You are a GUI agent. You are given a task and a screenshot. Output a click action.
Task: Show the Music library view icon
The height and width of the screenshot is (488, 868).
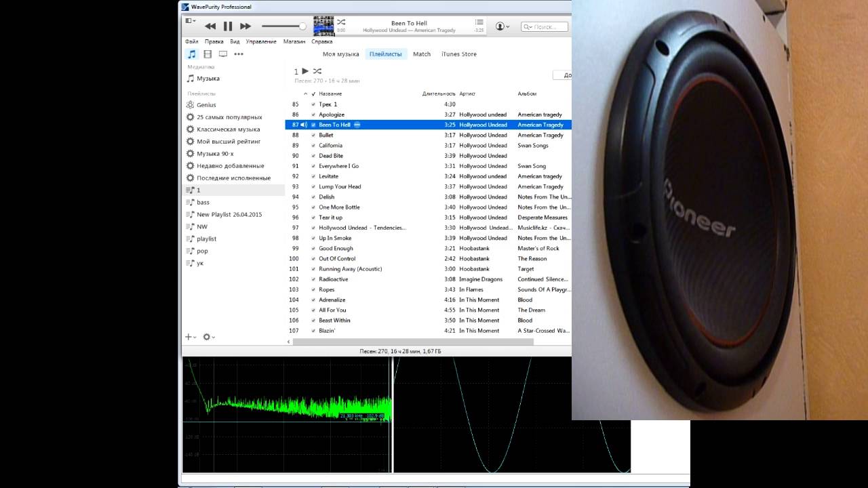tap(192, 54)
